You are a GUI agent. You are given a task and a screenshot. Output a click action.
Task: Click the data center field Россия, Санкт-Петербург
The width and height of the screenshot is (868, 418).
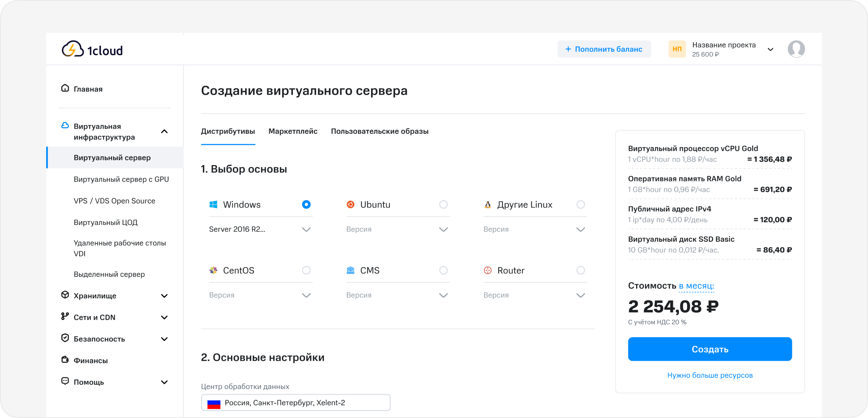[296, 403]
